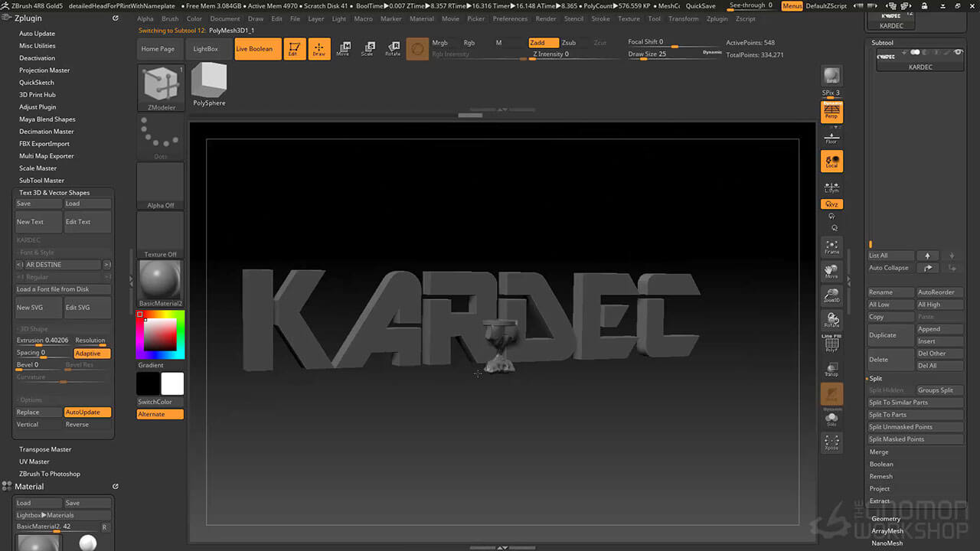Click the Frame view icon
The width and height of the screenshot is (980, 551).
(x=831, y=246)
